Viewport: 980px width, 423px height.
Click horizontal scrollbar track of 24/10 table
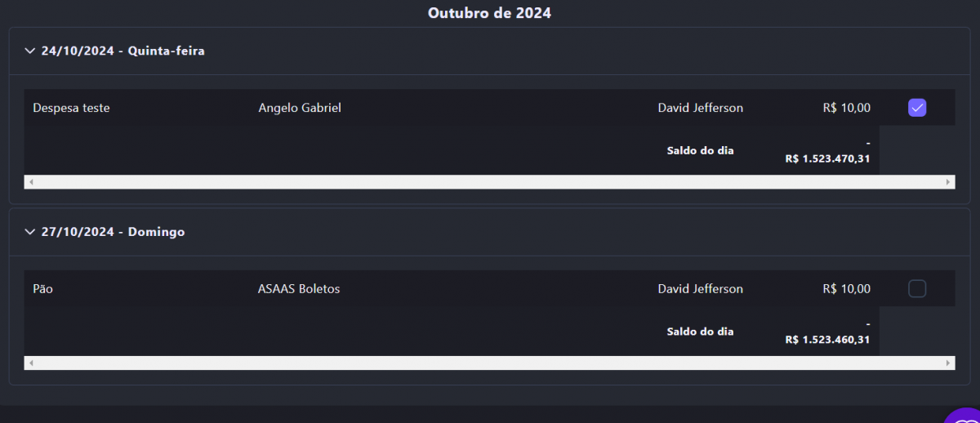tap(490, 182)
